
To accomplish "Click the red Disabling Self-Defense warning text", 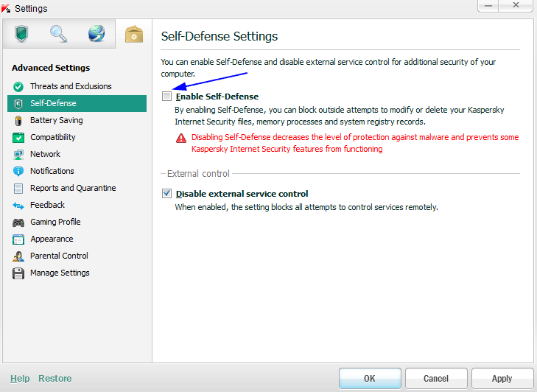I will [x=355, y=143].
